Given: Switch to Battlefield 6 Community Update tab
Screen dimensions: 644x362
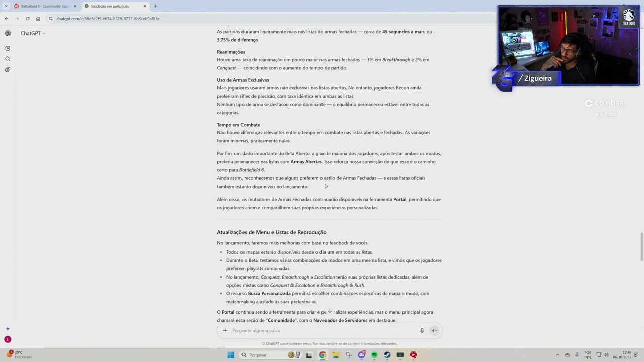Looking at the screenshot, I should pyautogui.click(x=45, y=6).
